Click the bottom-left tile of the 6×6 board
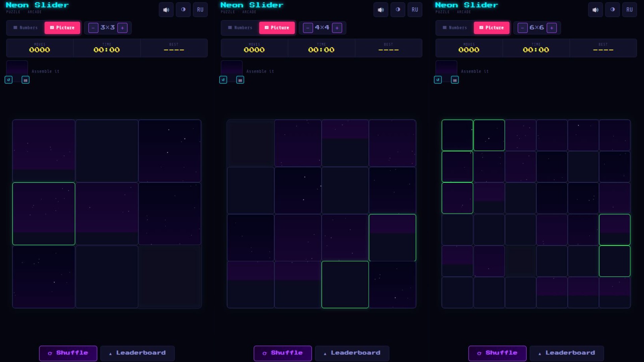The height and width of the screenshot is (362, 644). click(458, 292)
